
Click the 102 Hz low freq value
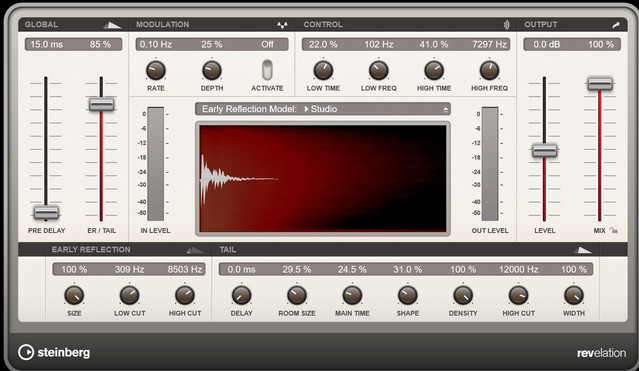tap(379, 44)
